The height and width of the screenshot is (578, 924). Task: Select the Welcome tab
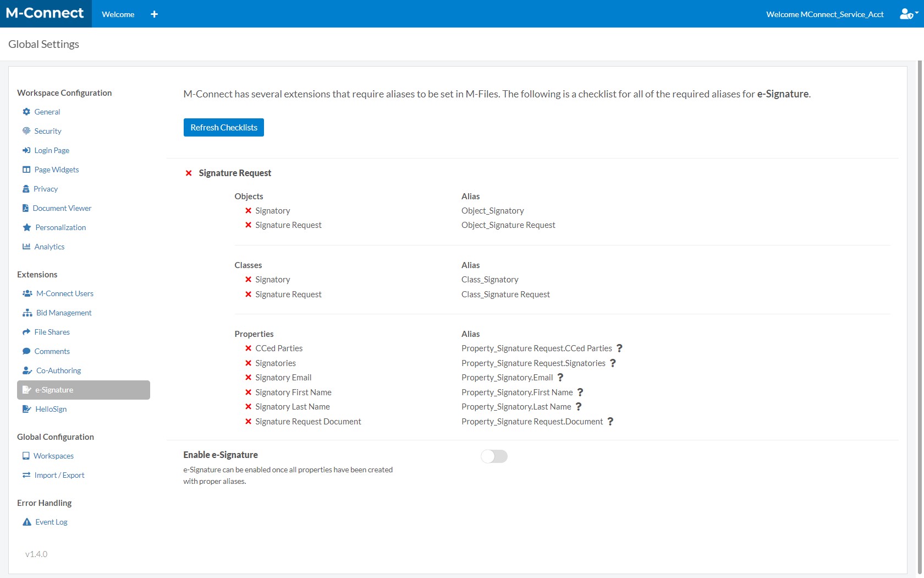click(118, 14)
